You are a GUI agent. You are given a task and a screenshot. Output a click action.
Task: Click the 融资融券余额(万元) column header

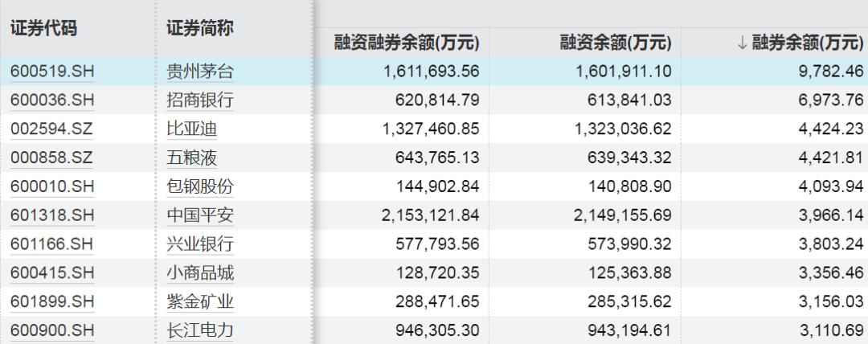pos(407,43)
